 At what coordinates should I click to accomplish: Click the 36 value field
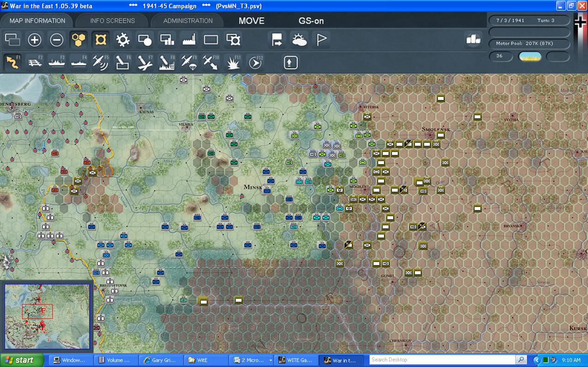tap(501, 56)
